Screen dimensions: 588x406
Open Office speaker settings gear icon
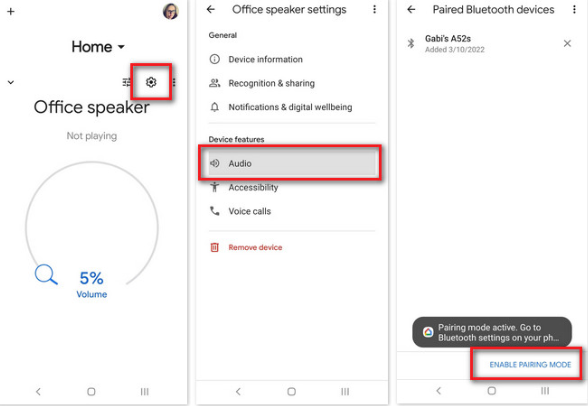[x=151, y=82]
